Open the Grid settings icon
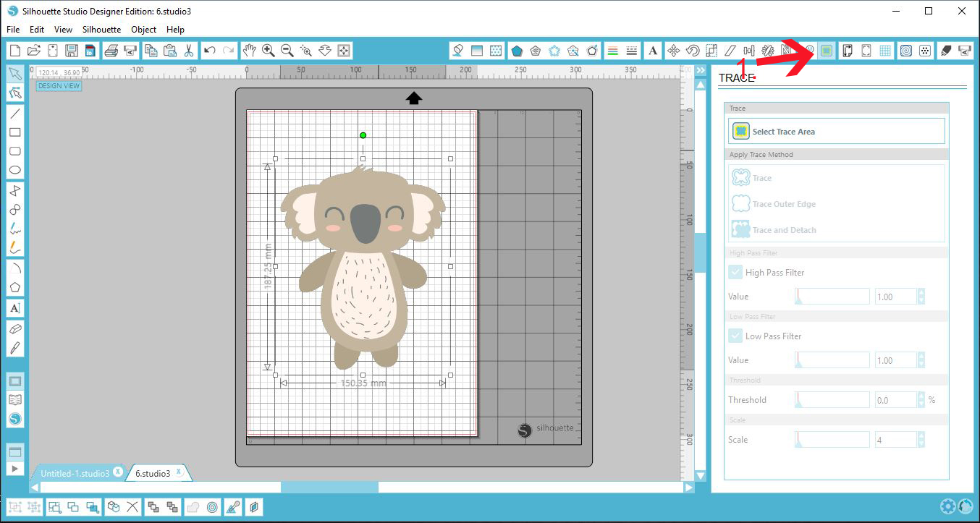The width and height of the screenshot is (980, 523). point(885,50)
